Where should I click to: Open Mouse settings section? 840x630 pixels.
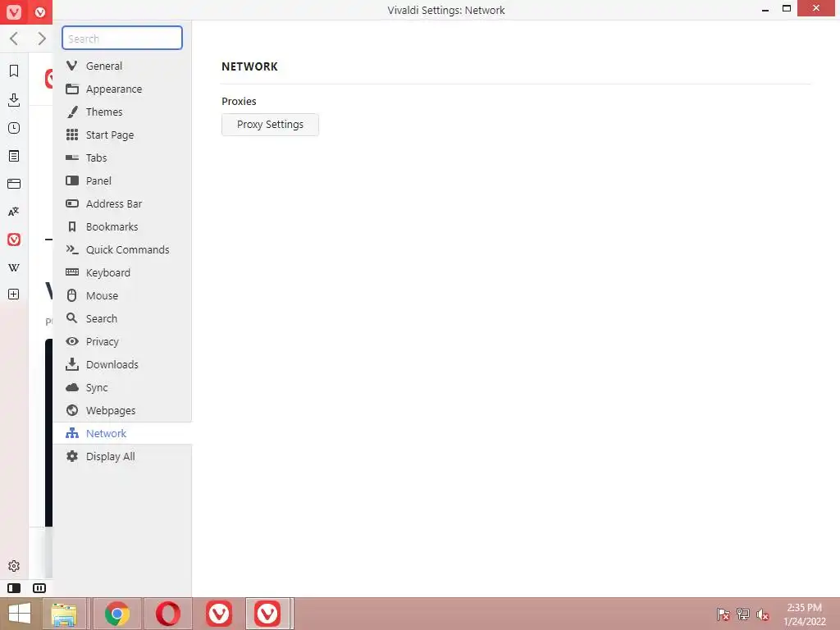pos(122,295)
